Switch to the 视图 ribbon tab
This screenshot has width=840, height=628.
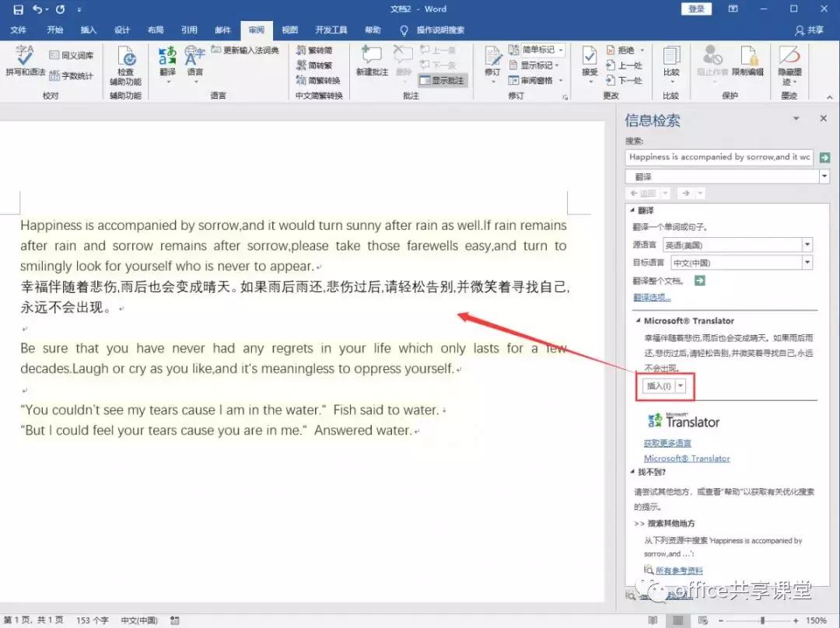tap(289, 30)
